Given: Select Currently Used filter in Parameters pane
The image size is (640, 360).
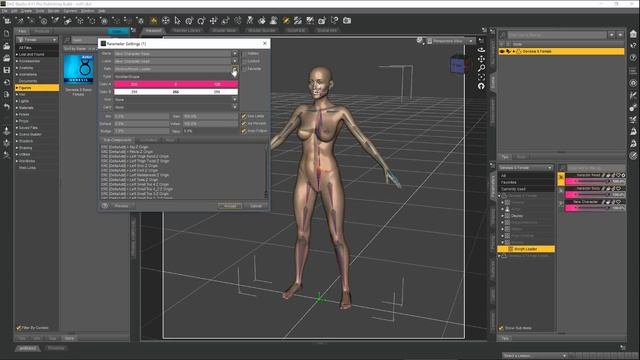Looking at the screenshot, I should coord(526,189).
